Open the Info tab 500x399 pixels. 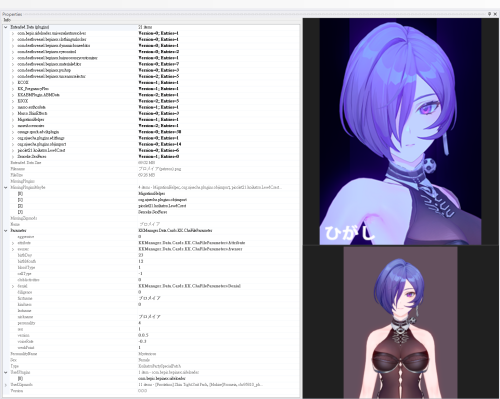point(7,20)
